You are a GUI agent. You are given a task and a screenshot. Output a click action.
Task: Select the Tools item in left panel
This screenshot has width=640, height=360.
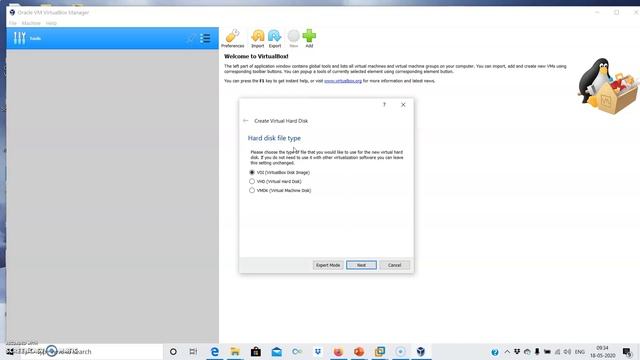pos(113,38)
